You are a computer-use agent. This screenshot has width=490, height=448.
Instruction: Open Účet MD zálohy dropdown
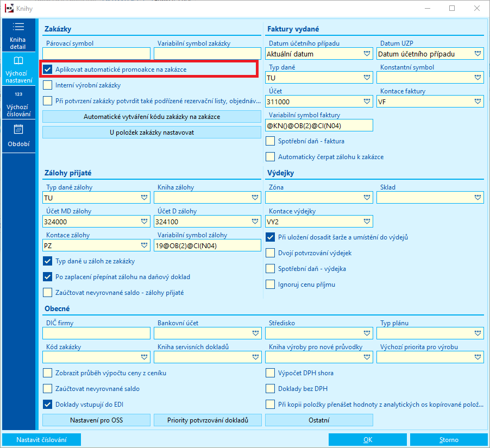click(x=144, y=222)
